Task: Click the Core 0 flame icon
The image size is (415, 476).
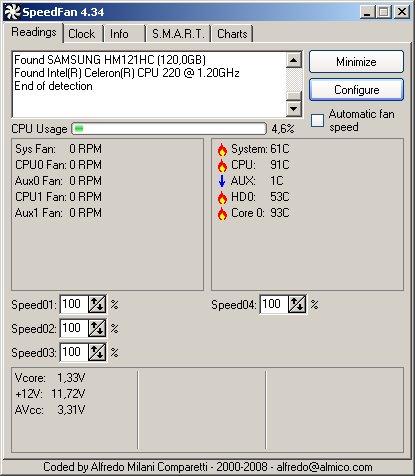Action: click(222, 213)
